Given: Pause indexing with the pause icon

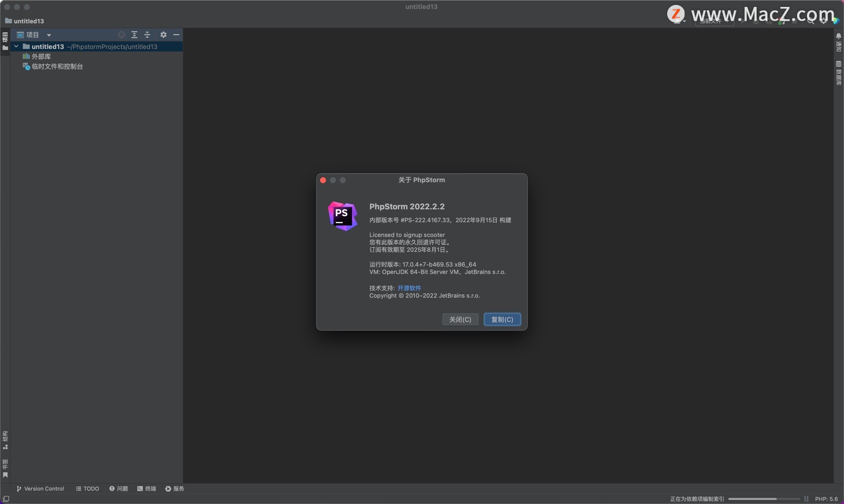Looking at the screenshot, I should (x=806, y=499).
